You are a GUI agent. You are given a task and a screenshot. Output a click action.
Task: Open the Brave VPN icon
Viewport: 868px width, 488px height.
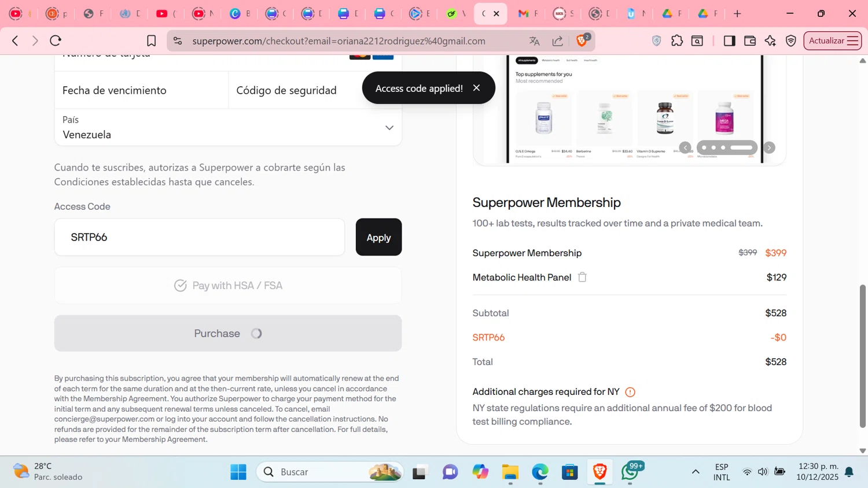791,40
